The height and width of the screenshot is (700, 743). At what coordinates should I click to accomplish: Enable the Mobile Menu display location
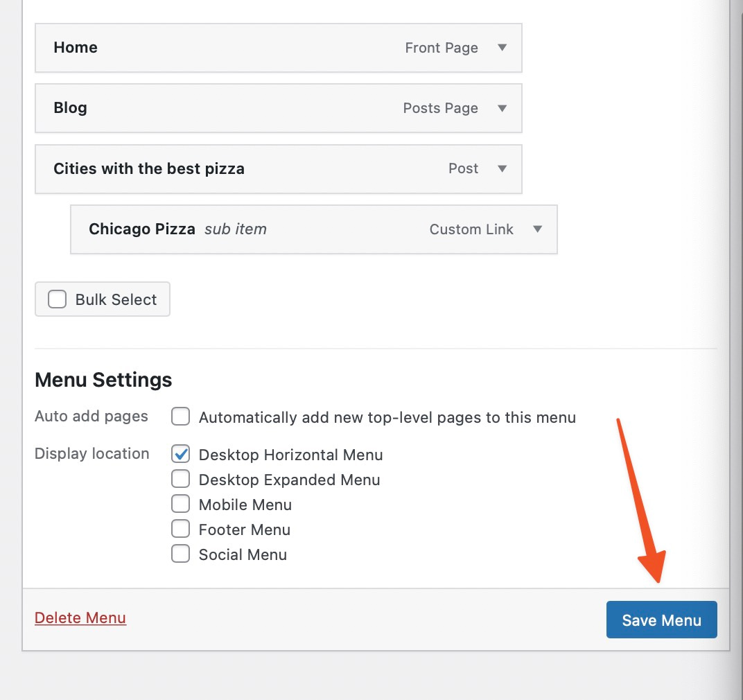(181, 505)
